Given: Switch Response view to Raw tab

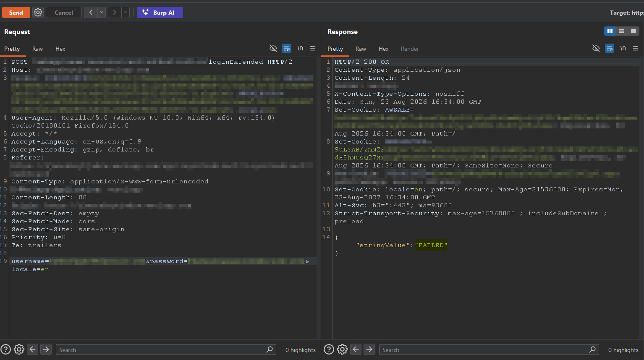Looking at the screenshot, I should pos(361,49).
